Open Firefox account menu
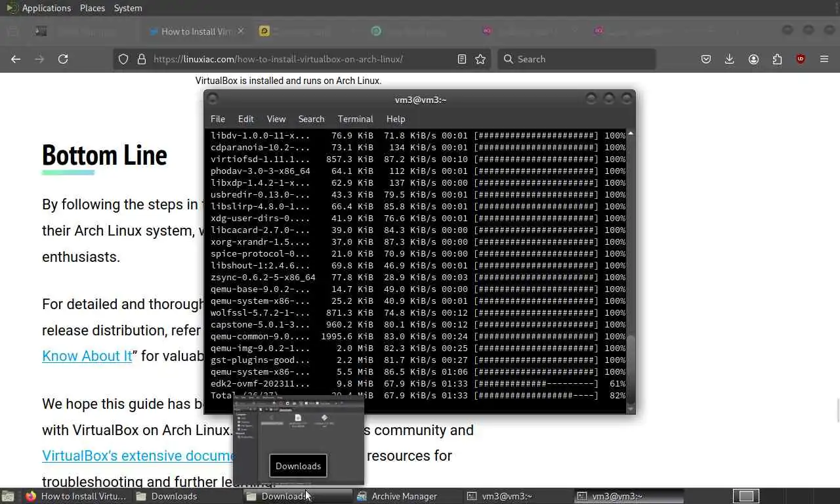Screen dimensions: 840x504 (753, 59)
